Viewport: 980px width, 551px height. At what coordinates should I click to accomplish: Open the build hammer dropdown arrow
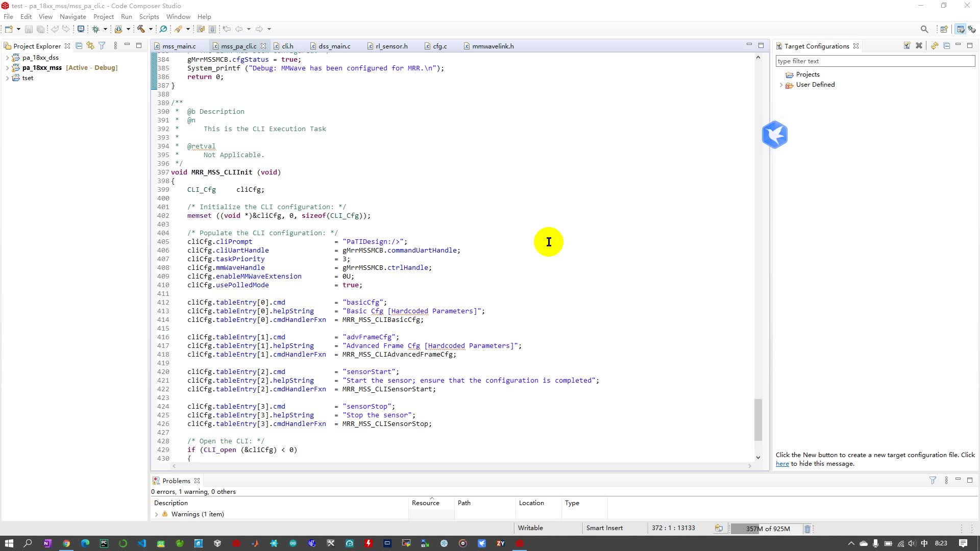151,29
